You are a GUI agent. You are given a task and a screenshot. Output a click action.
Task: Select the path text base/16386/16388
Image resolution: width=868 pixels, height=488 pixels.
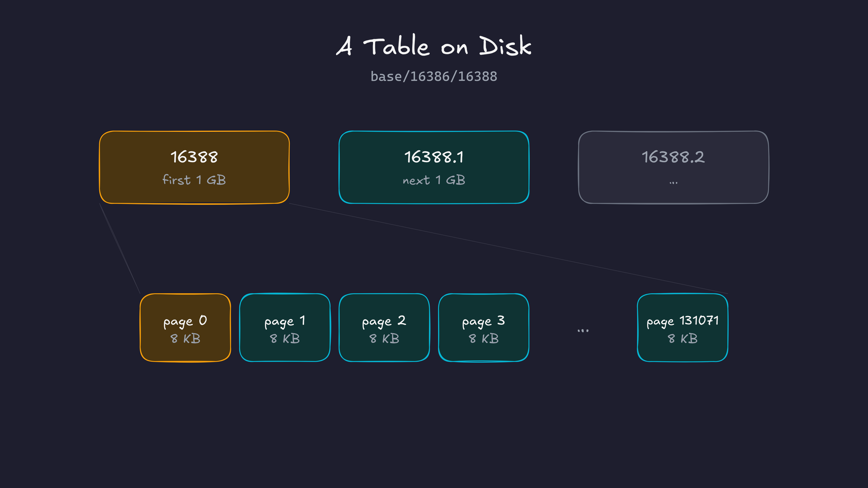click(434, 77)
